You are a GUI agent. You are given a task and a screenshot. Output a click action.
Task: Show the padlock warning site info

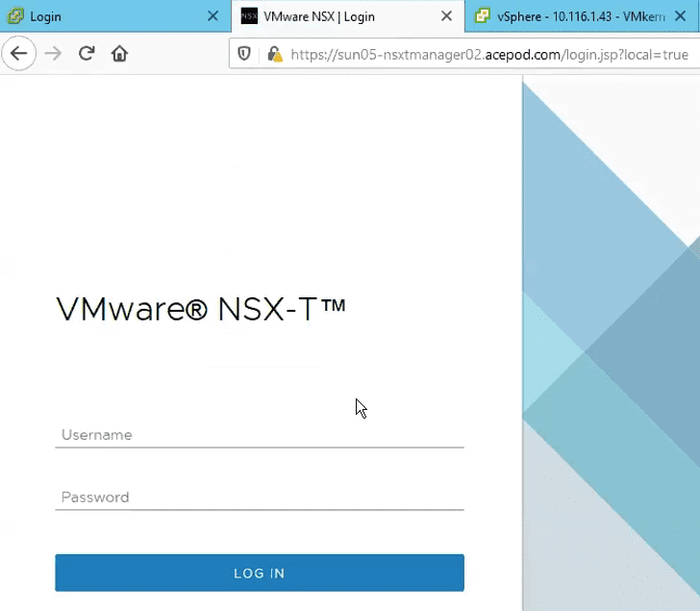pos(275,54)
